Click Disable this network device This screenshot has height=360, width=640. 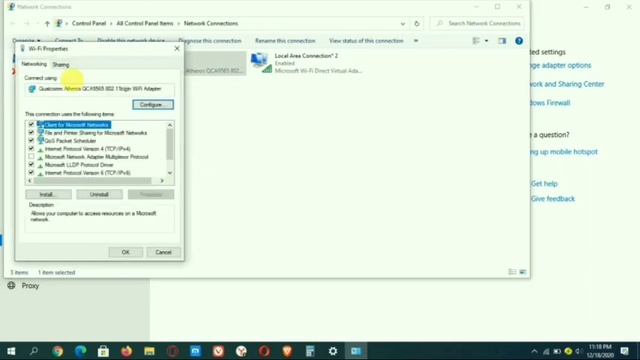click(x=131, y=41)
